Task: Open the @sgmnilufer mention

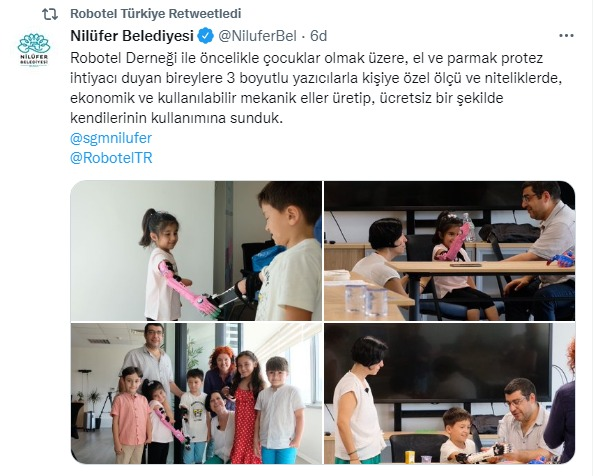Action: [111, 138]
